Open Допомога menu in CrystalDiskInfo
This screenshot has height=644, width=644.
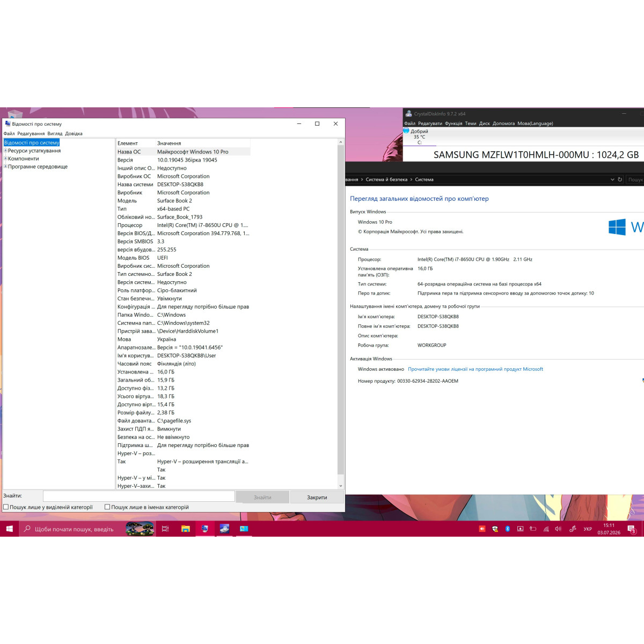click(x=504, y=123)
